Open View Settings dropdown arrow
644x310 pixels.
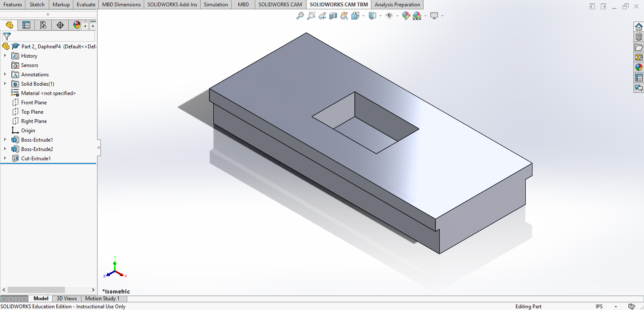[442, 16]
